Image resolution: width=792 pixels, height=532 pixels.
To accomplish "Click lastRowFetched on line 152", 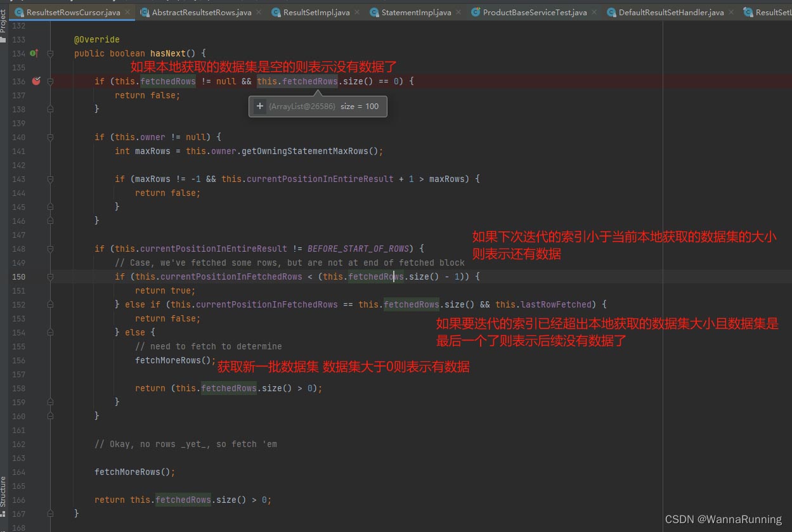I will point(556,304).
